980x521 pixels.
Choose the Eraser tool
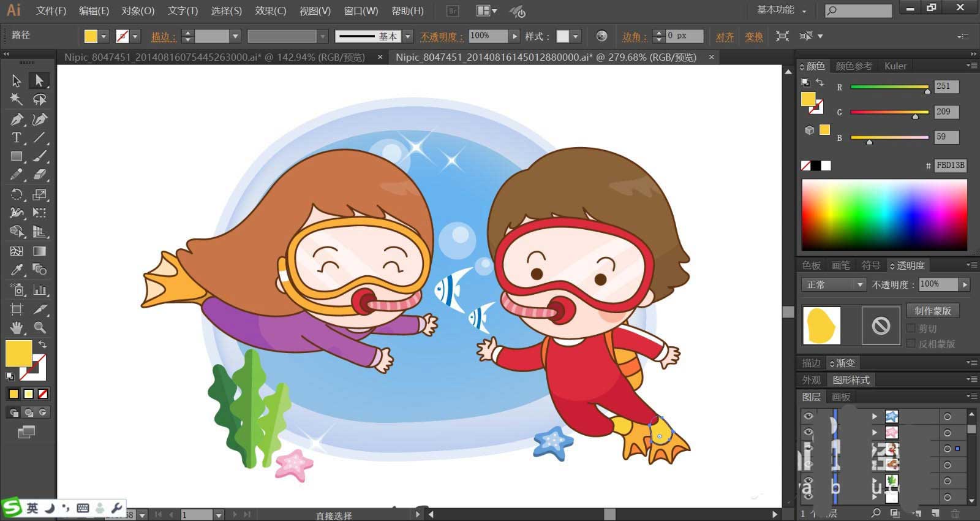click(x=40, y=175)
